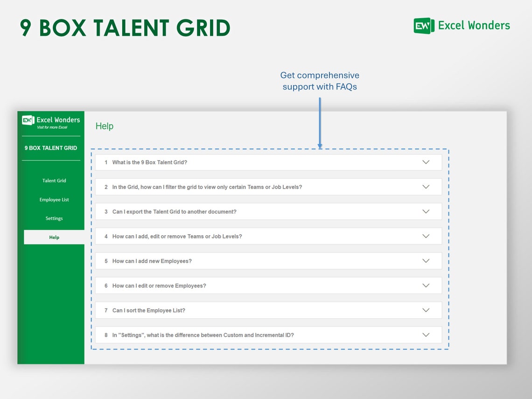Click the Excel Wonders logo in the header
Image resolution: width=532 pixels, height=399 pixels.
tap(462, 26)
